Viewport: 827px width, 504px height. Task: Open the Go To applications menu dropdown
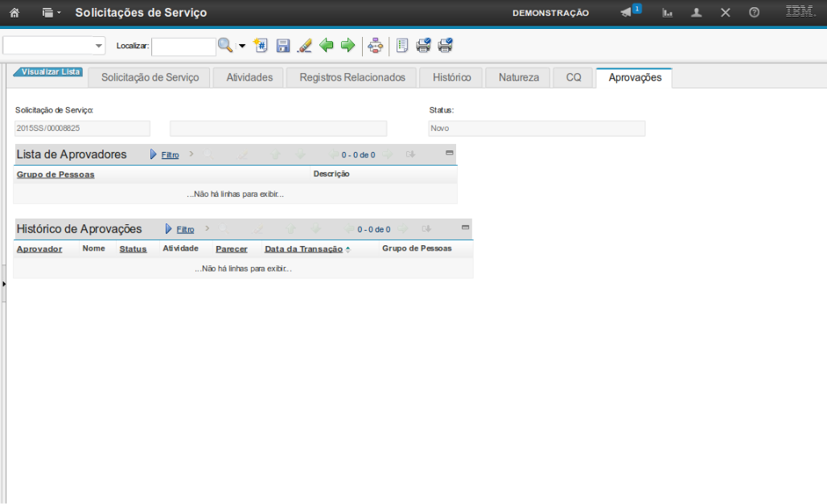[x=51, y=13]
